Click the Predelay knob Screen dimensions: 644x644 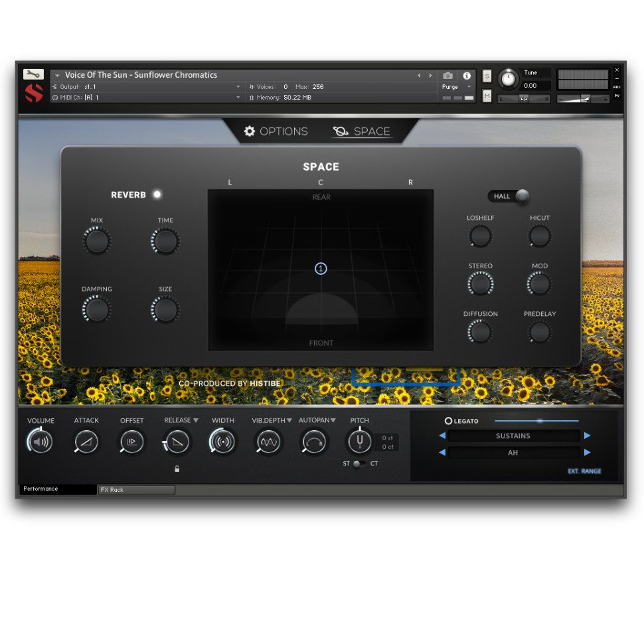[x=539, y=332]
